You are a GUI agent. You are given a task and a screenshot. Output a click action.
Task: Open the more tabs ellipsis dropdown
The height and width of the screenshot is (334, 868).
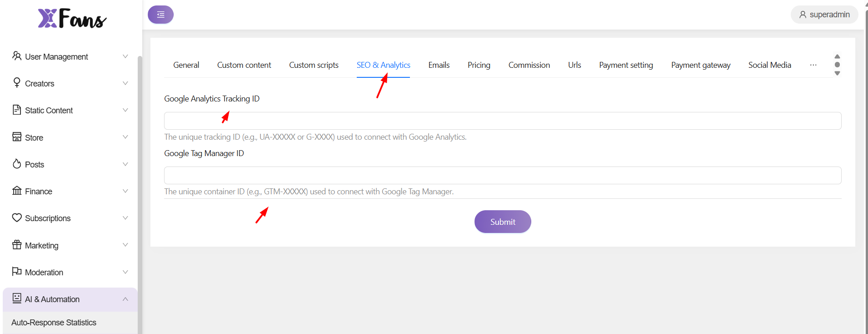[x=813, y=65]
